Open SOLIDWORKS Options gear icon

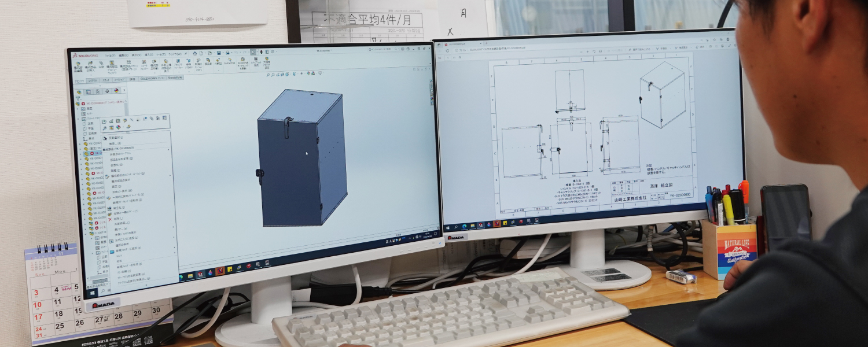(x=273, y=51)
